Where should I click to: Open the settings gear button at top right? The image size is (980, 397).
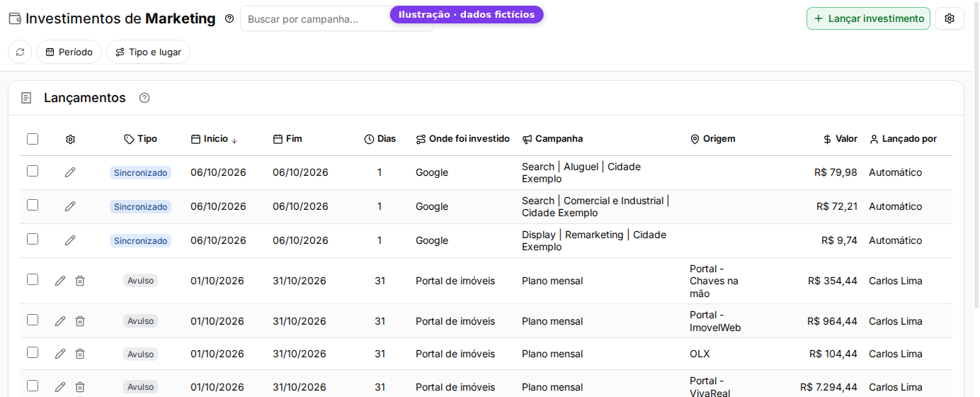point(950,18)
